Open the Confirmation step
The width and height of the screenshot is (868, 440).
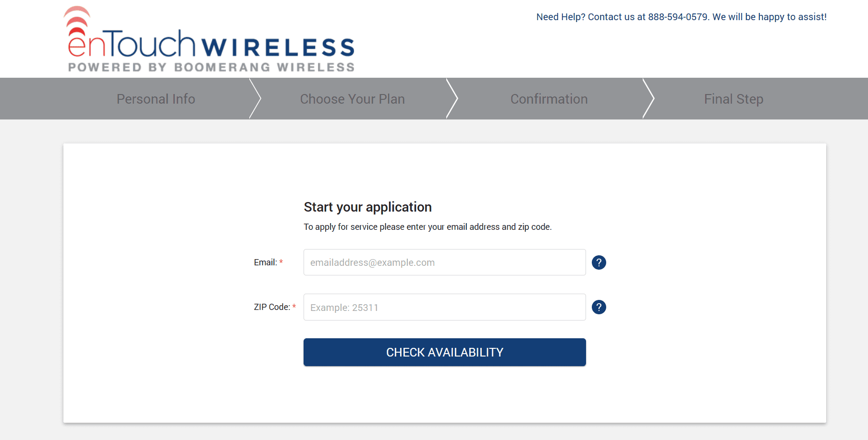(x=549, y=99)
